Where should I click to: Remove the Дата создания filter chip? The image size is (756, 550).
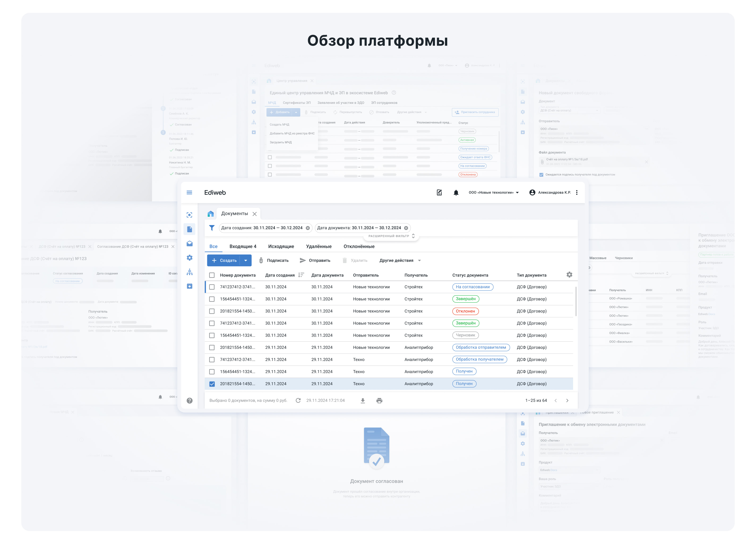(308, 228)
